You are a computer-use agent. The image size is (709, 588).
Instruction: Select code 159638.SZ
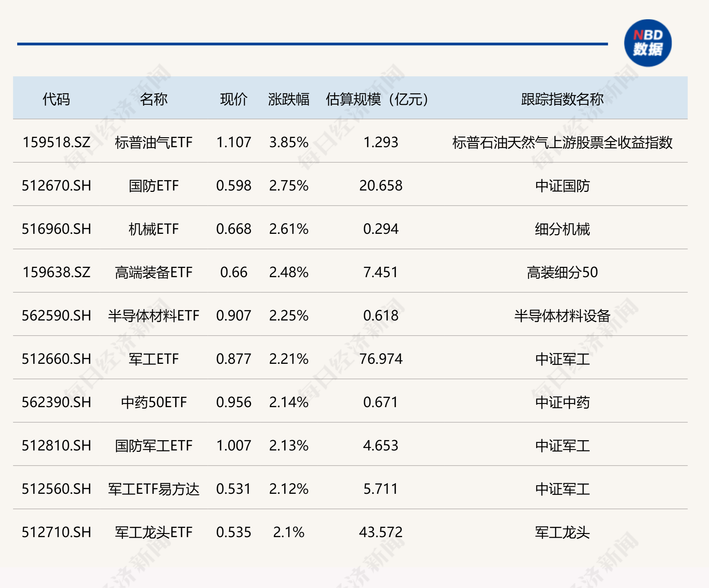tap(56, 272)
